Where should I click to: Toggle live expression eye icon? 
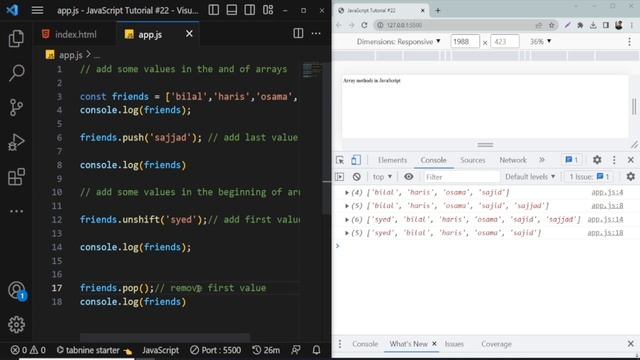point(409,177)
